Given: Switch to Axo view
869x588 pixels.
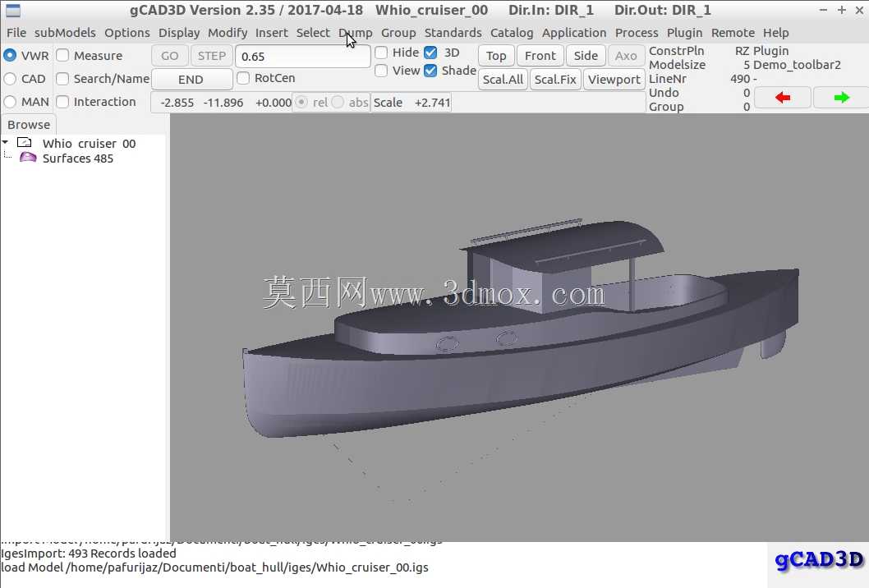Looking at the screenshot, I should tap(626, 56).
